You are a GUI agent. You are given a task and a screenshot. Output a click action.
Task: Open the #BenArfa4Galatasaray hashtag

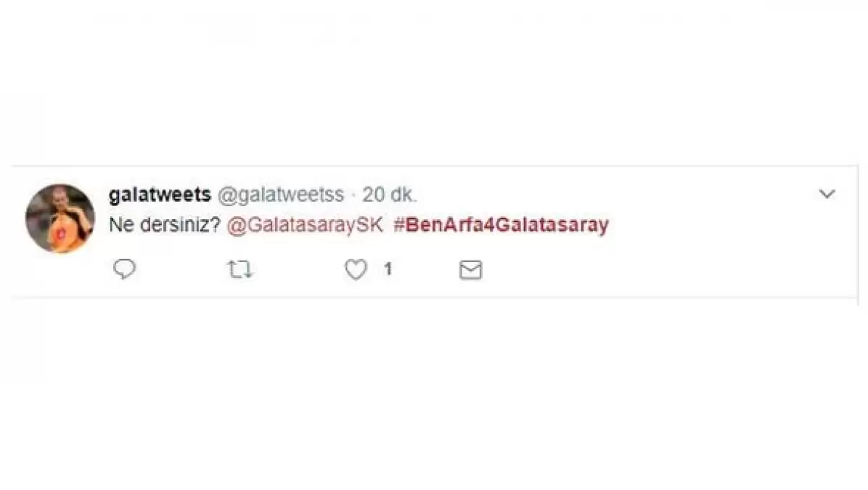pyautogui.click(x=501, y=225)
